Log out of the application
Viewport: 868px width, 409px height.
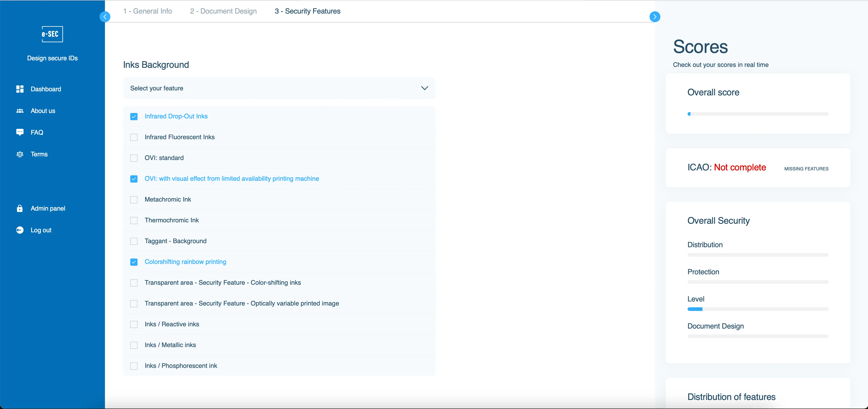[x=41, y=230]
